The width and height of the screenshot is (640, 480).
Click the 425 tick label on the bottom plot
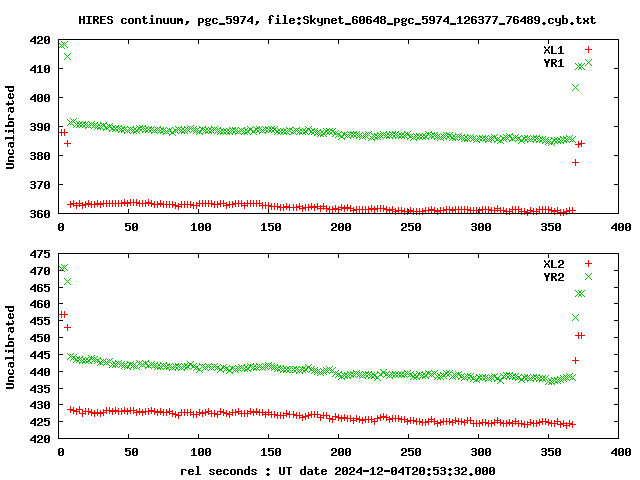click(40, 422)
